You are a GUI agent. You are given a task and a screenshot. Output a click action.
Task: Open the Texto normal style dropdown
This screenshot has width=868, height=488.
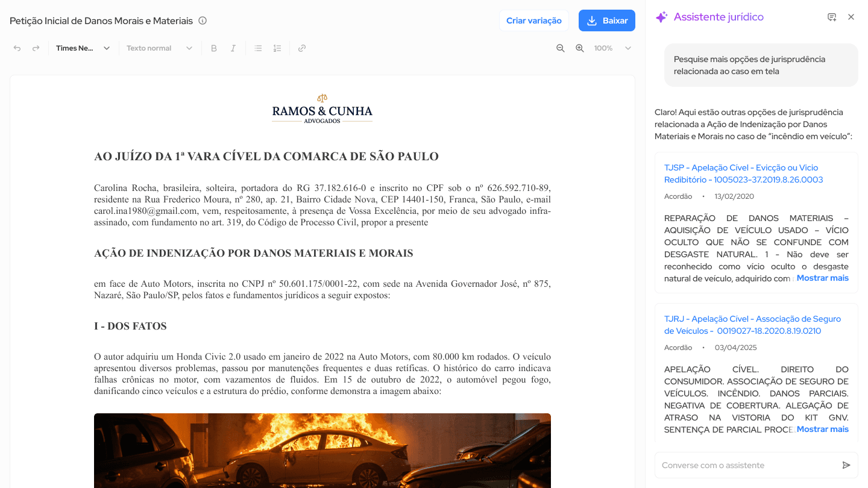(159, 48)
